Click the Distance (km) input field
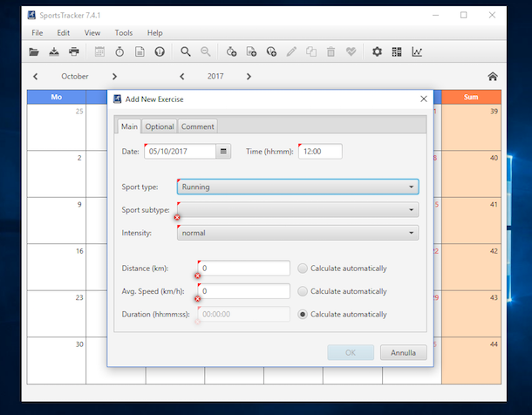The width and height of the screenshot is (532, 415). tap(244, 269)
